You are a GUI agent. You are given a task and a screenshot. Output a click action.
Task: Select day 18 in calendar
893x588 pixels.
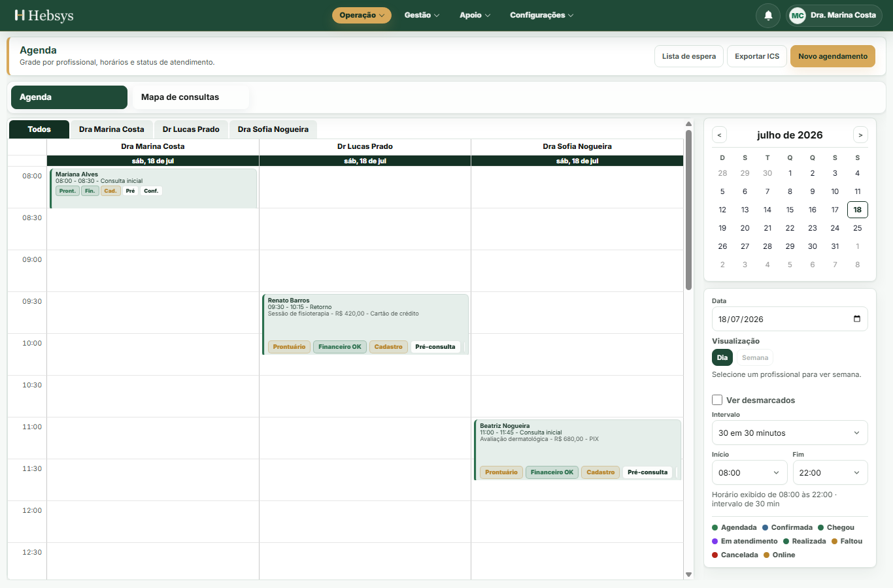[857, 210]
